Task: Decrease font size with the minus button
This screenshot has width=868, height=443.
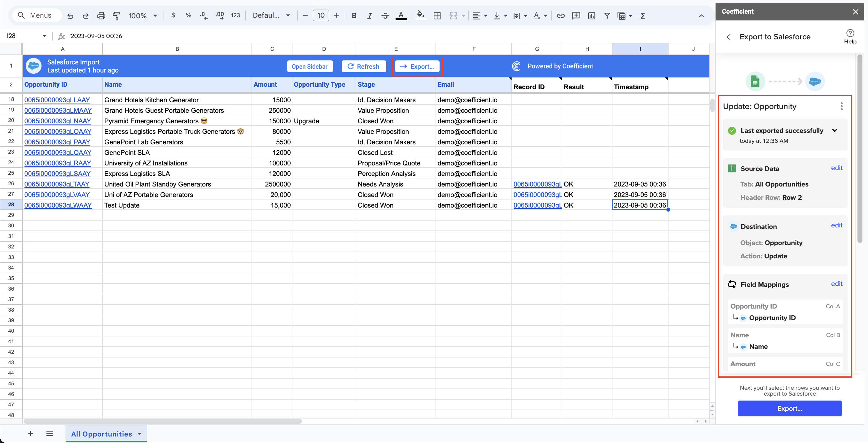Action: pyautogui.click(x=305, y=15)
